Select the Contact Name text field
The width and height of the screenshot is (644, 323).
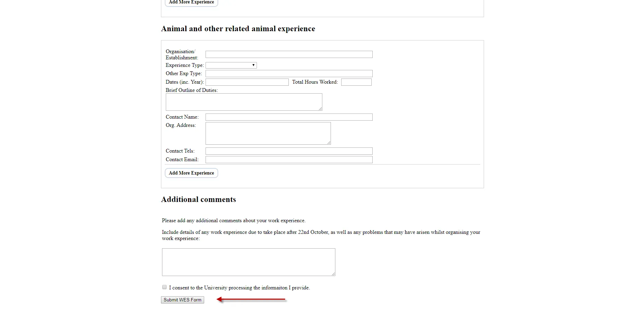(288, 117)
